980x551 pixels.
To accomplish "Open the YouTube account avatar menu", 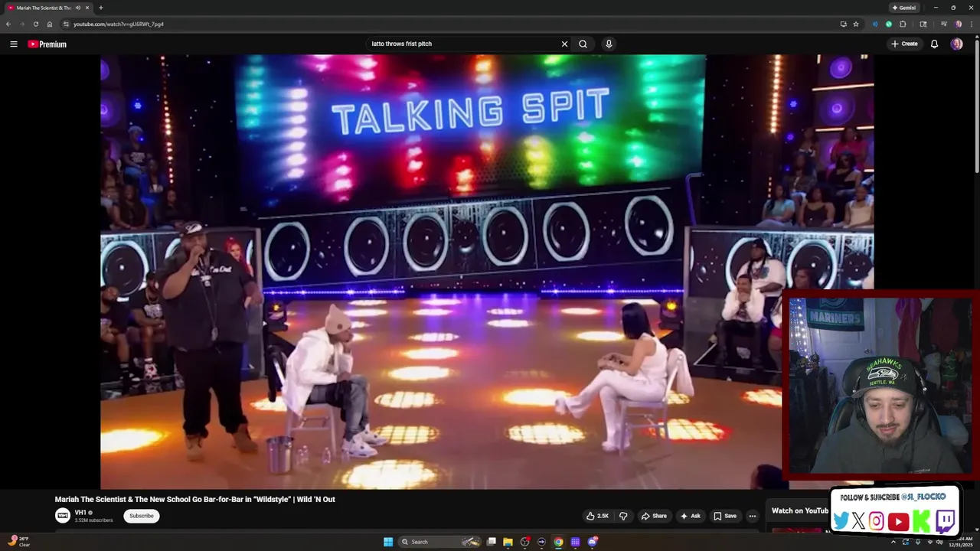I will click(956, 44).
